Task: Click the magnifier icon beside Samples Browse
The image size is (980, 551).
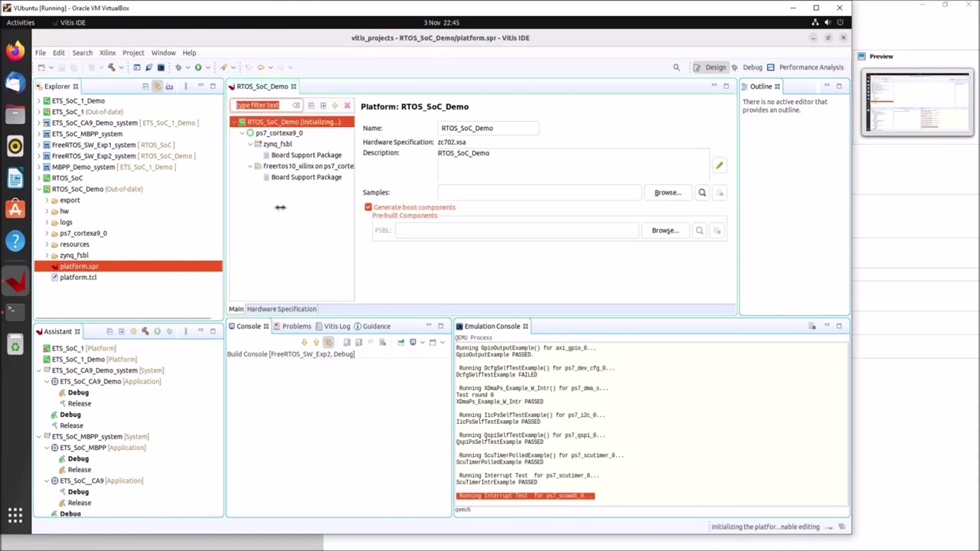Action: pos(702,193)
